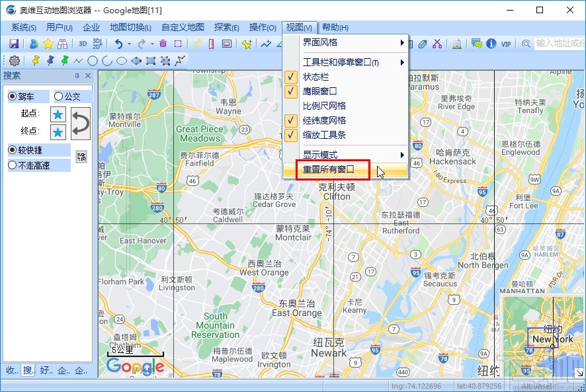
Task: Click the save map icon
Action: coord(13,43)
